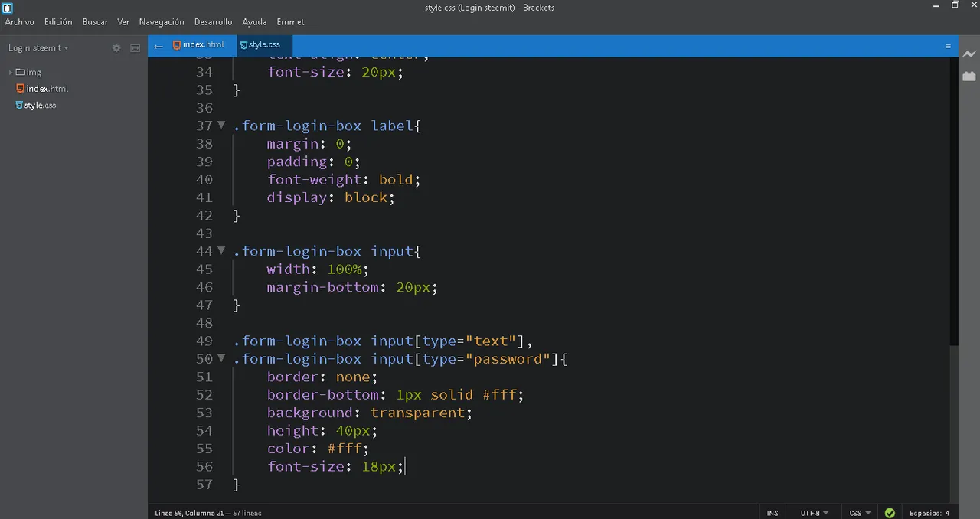This screenshot has height=519, width=980.
Task: Open the Extension Manager icon
Action: (969, 76)
